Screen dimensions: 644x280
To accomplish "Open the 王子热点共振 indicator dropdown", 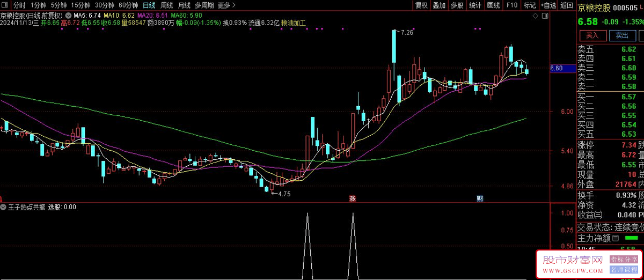I will click(4, 207).
